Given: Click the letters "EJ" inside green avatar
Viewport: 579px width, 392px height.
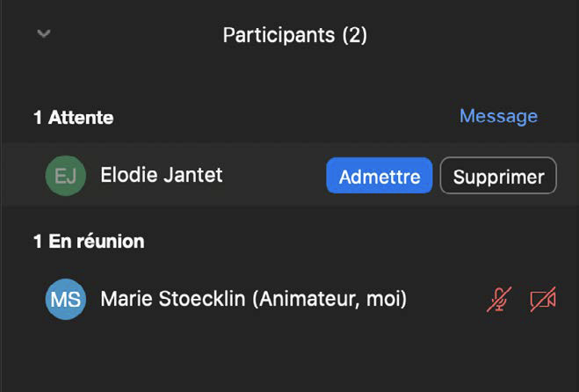Looking at the screenshot, I should pyautogui.click(x=66, y=176).
